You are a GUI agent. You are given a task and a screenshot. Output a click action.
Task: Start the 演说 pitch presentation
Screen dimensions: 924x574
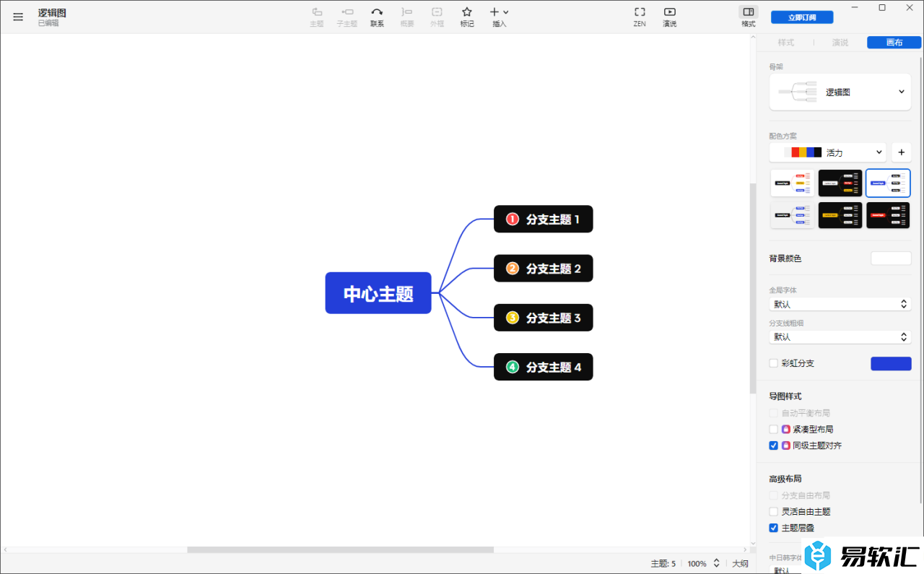[670, 17]
